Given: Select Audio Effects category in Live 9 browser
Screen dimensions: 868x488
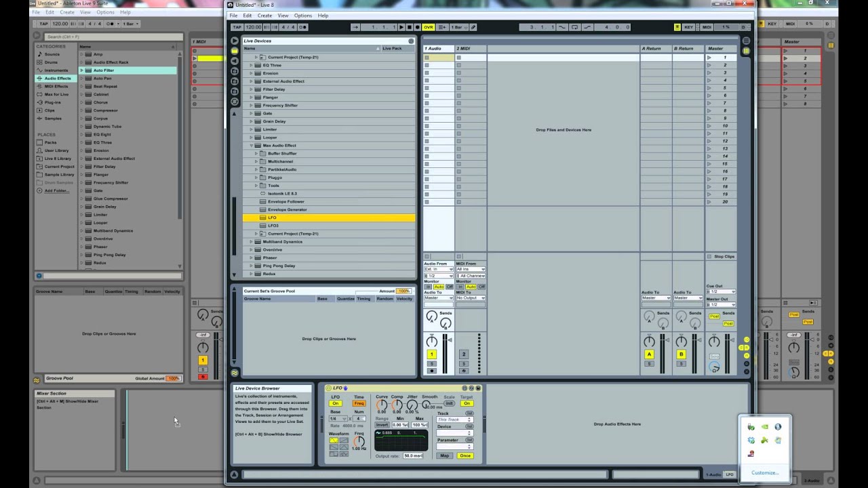Looking at the screenshot, I should [58, 78].
